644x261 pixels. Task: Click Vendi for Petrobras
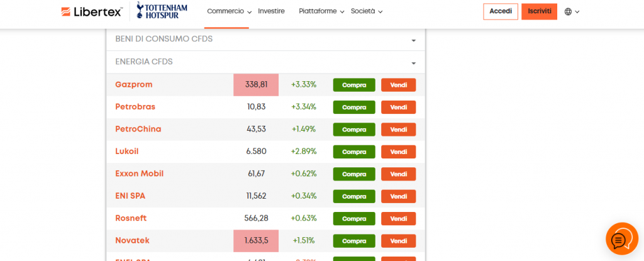coord(398,107)
